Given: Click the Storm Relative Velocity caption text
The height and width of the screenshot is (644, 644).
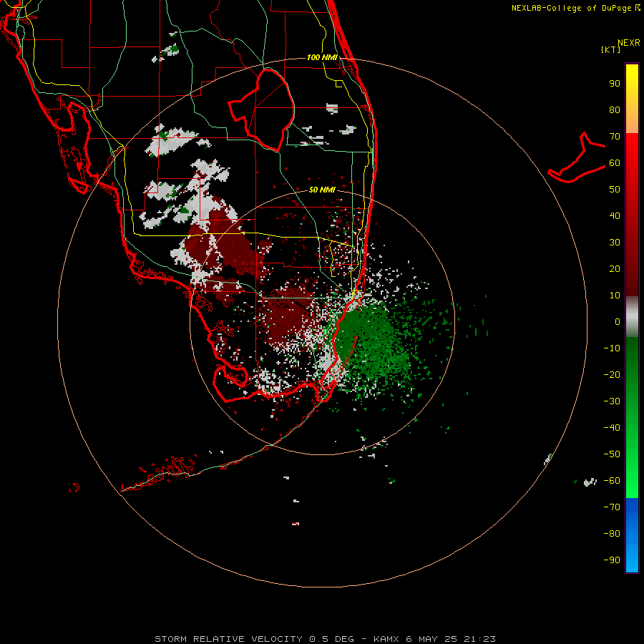Looking at the screenshot, I should tap(326, 639).
